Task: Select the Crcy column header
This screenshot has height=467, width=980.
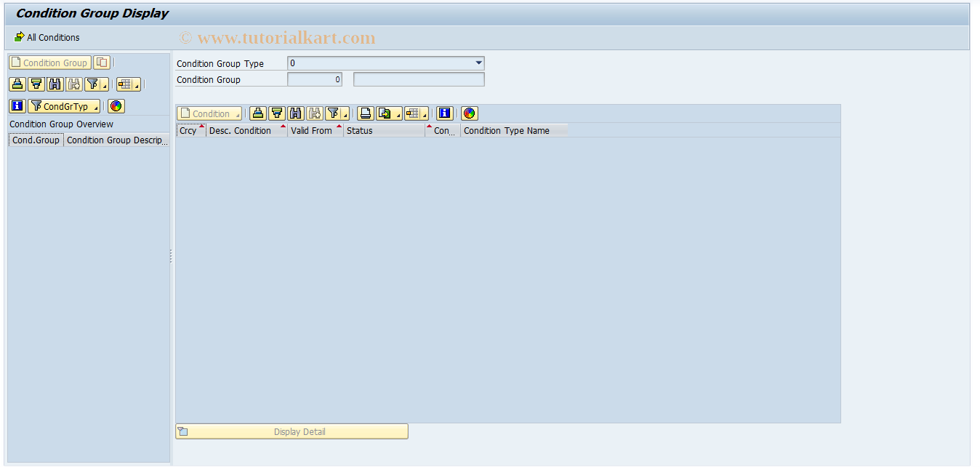Action: pos(192,131)
